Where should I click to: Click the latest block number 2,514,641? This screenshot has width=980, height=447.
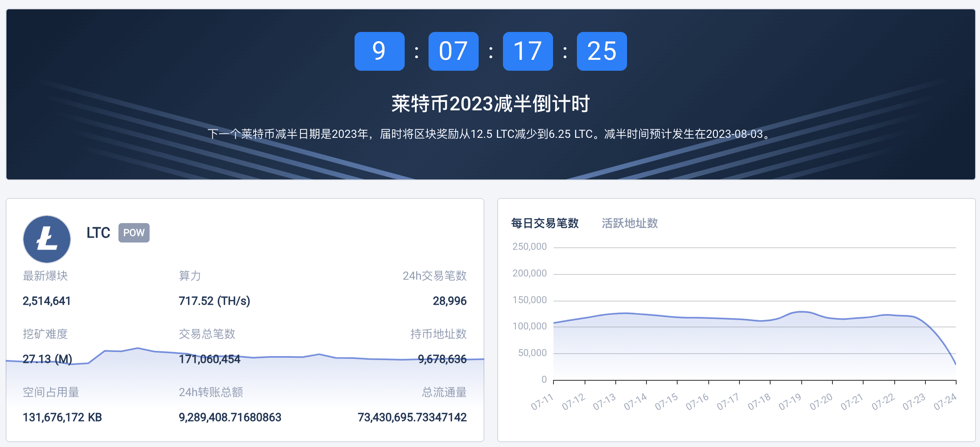tap(46, 301)
